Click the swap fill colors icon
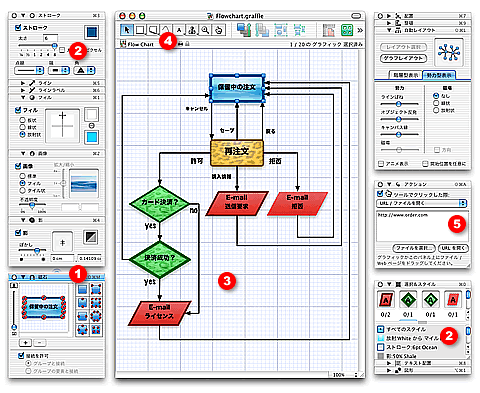The height and width of the screenshot is (393, 480). [x=92, y=126]
